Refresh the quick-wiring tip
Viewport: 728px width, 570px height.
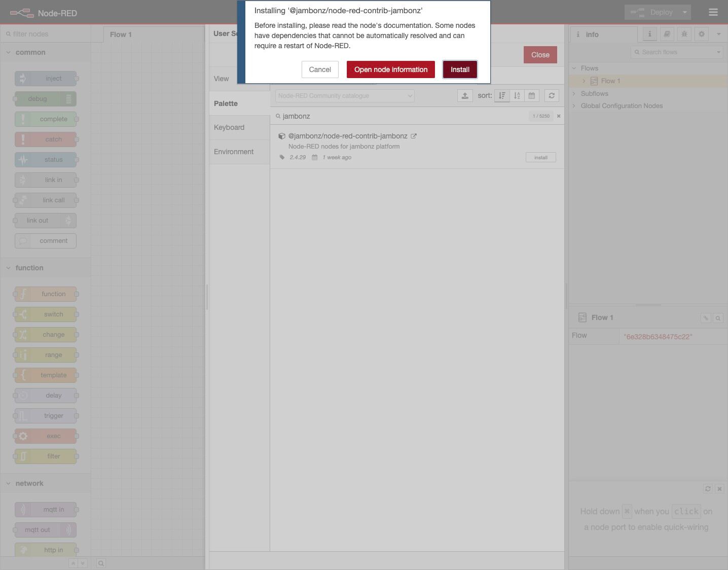[708, 489]
